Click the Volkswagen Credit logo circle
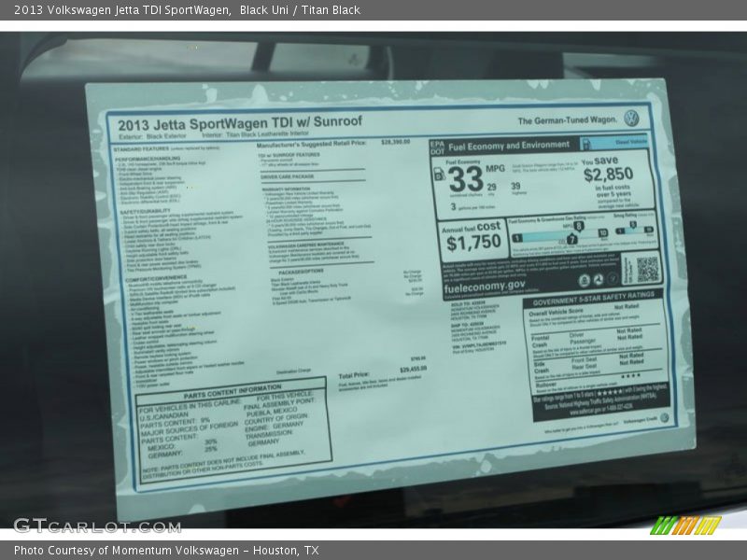This screenshot has height=560, width=747. 664,417
